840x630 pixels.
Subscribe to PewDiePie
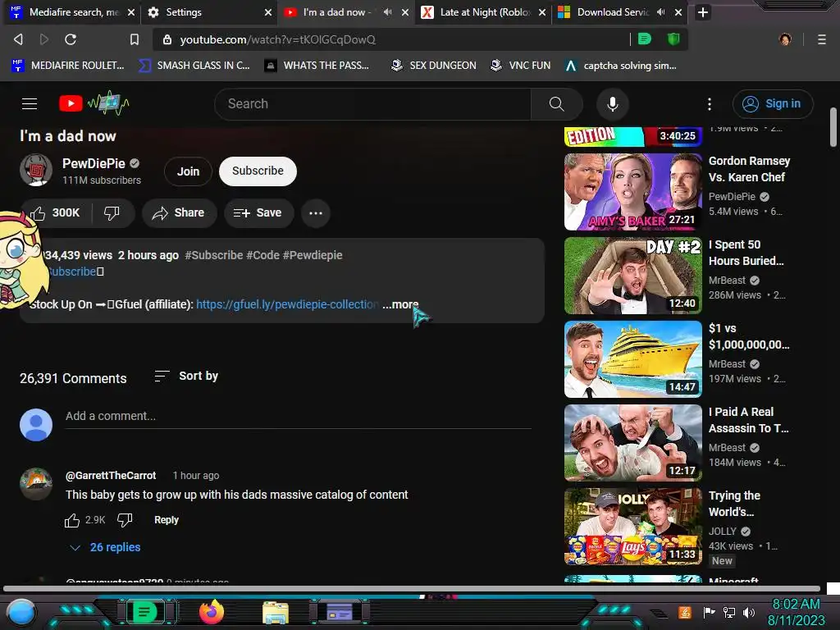pos(258,171)
